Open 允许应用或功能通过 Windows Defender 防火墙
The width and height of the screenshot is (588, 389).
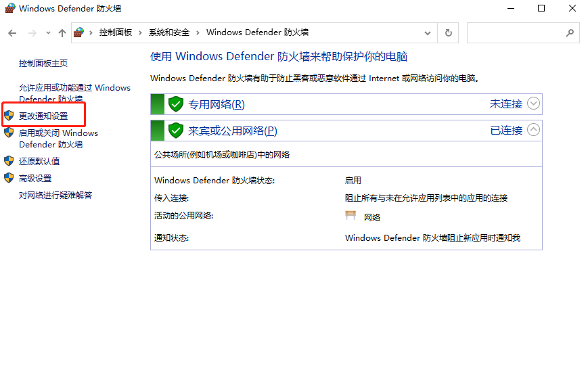74,93
